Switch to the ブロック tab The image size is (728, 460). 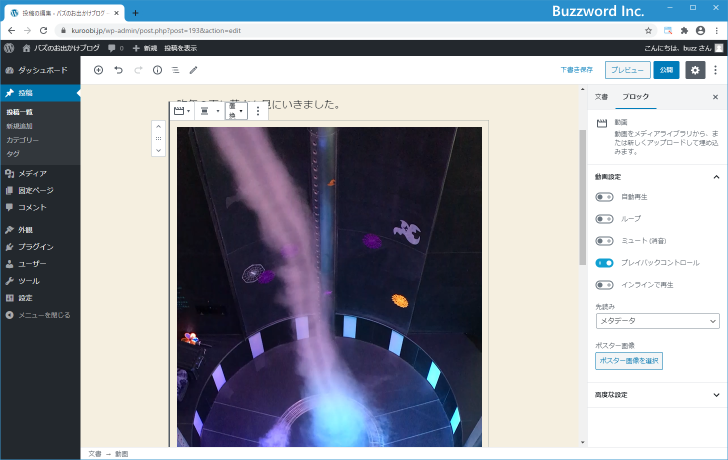[635, 97]
